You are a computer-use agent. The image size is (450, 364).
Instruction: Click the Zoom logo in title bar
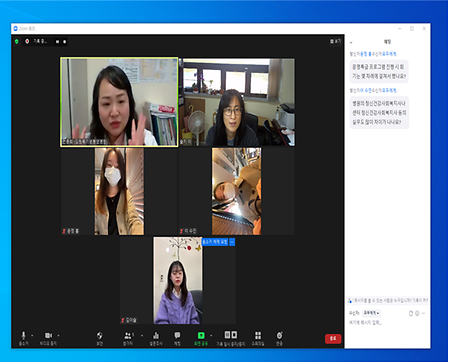pos(15,29)
